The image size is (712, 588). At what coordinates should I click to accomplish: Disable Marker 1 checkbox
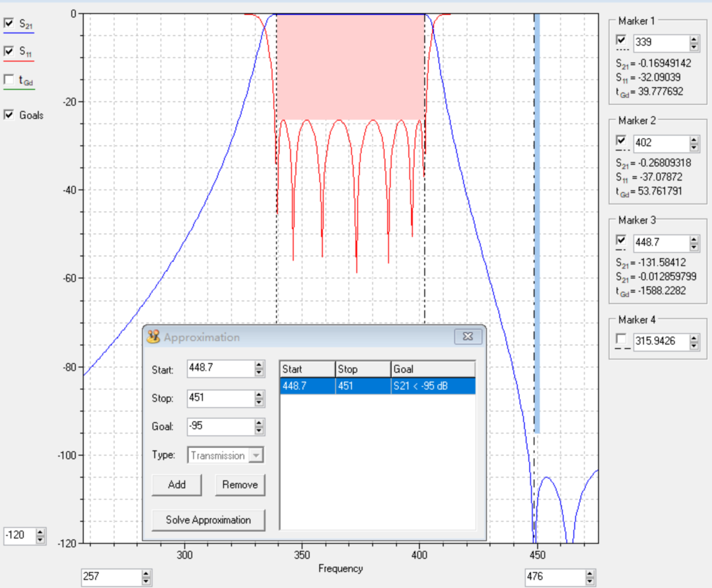click(x=621, y=40)
